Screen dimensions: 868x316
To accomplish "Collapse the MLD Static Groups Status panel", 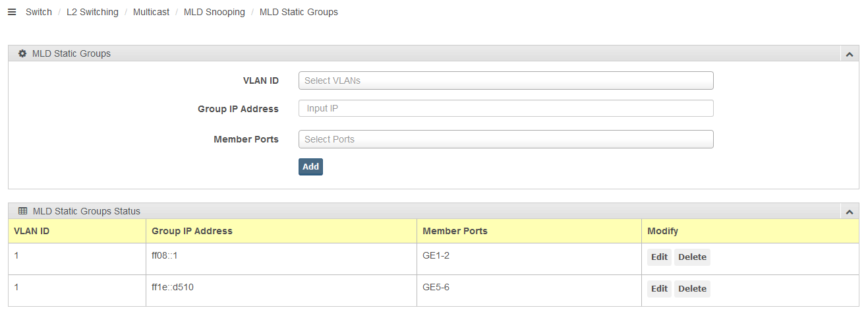I will [x=850, y=212].
